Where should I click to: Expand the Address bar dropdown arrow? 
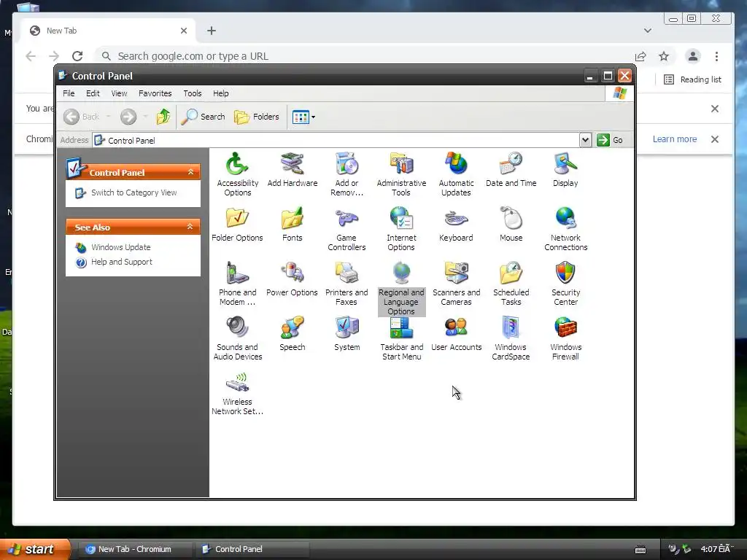585,140
